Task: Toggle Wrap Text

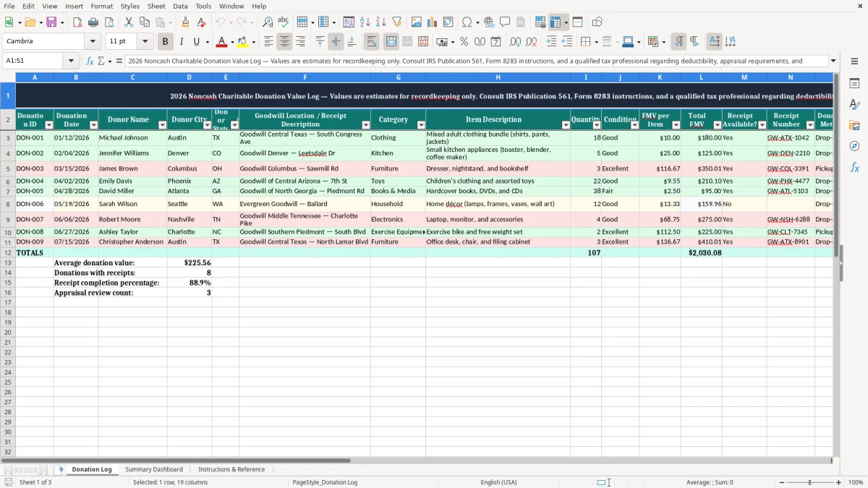Action: point(372,42)
